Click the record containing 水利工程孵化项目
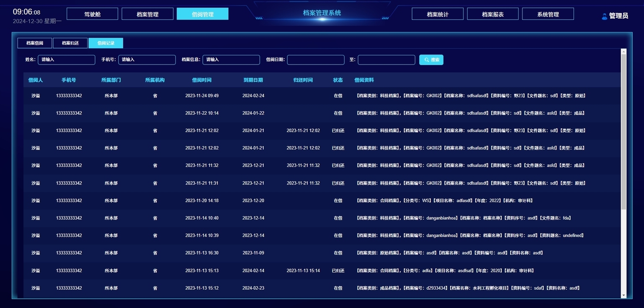This screenshot has height=308, width=644. coord(322,288)
